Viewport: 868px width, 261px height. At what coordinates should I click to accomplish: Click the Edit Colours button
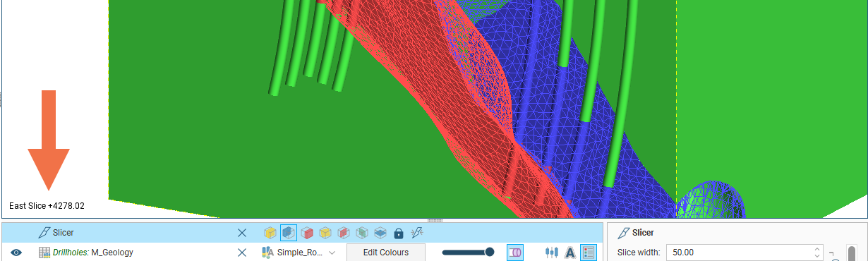point(386,253)
